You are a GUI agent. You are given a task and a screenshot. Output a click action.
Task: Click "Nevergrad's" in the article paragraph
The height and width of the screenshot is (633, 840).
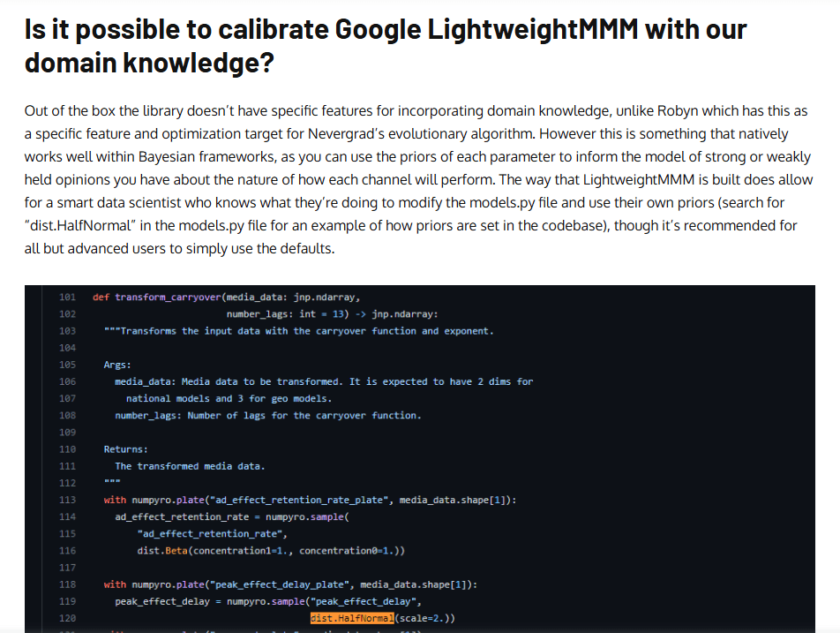[x=346, y=134]
